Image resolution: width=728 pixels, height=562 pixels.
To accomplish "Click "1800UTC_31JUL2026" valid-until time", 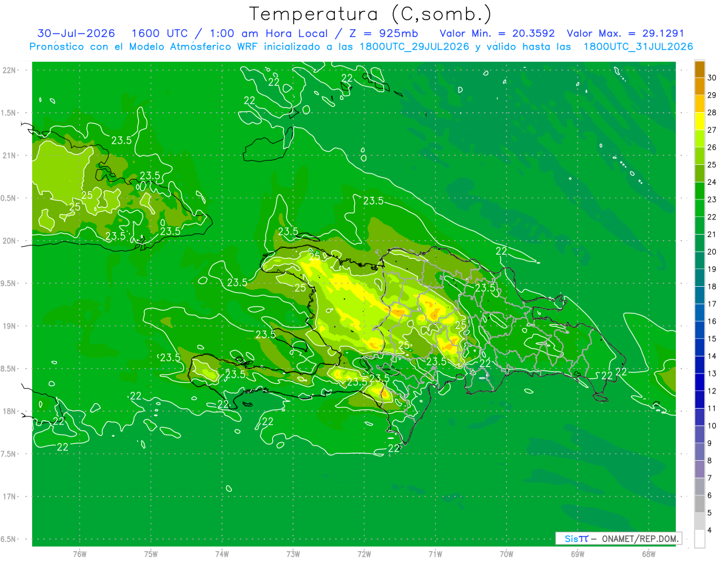I will pos(638,46).
